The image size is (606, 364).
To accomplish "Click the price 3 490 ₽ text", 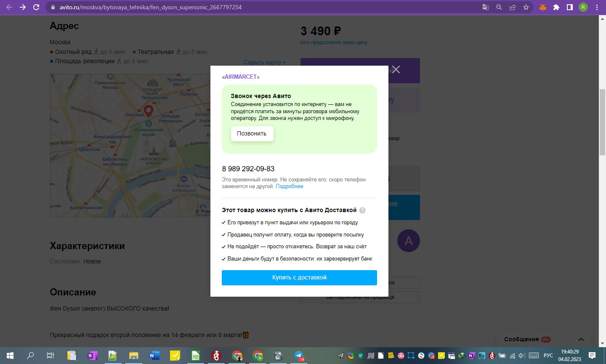I will coord(321,31).
